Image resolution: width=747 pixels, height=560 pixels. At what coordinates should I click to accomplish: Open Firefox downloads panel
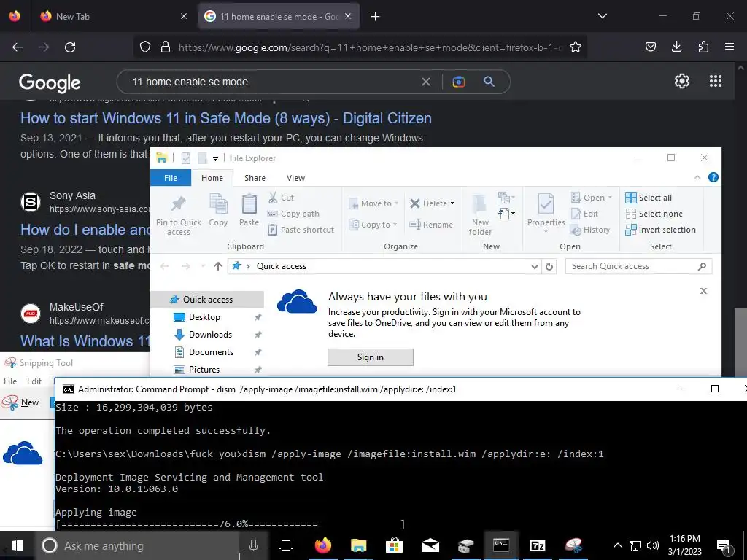coord(676,47)
